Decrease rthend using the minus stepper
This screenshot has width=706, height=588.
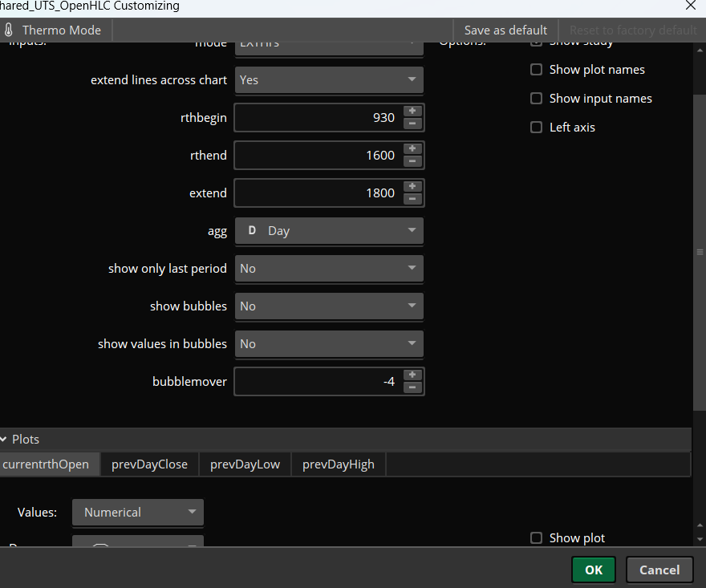pyautogui.click(x=412, y=161)
